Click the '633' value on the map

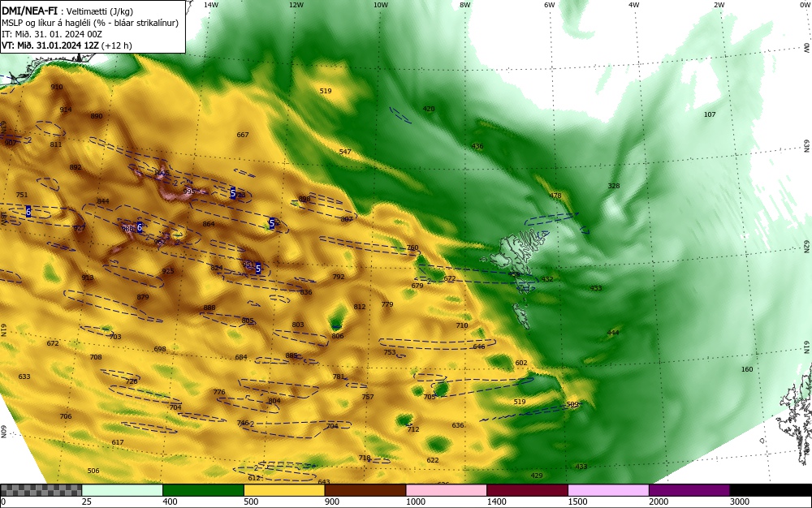click(x=24, y=377)
